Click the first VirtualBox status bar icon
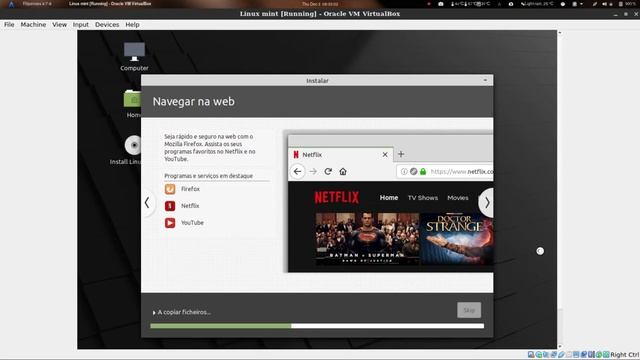 [x=531, y=354]
